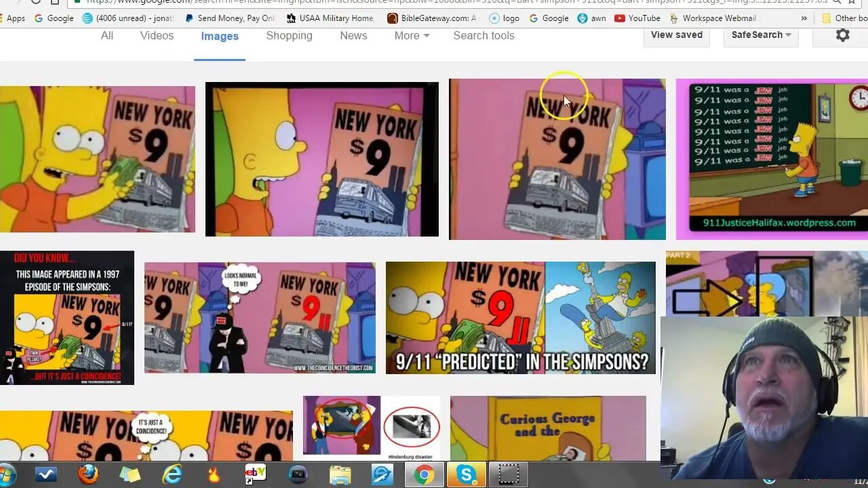Viewport: 868px width, 488px height.
Task: Switch to the Videos results tab
Action: tap(157, 36)
